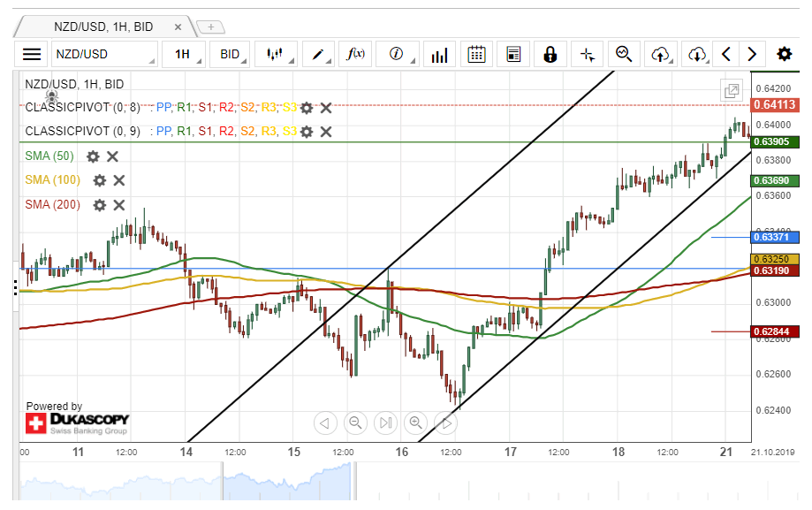This screenshot has width=812, height=510.
Task: Click the cloud download icon
Action: pyautogui.click(x=697, y=54)
